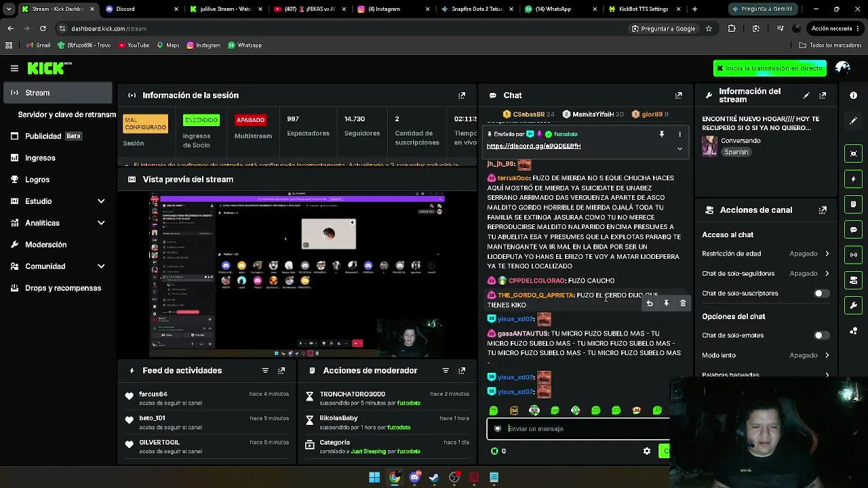Filter the Feed de actividades list
The image size is (868, 488).
(x=265, y=371)
